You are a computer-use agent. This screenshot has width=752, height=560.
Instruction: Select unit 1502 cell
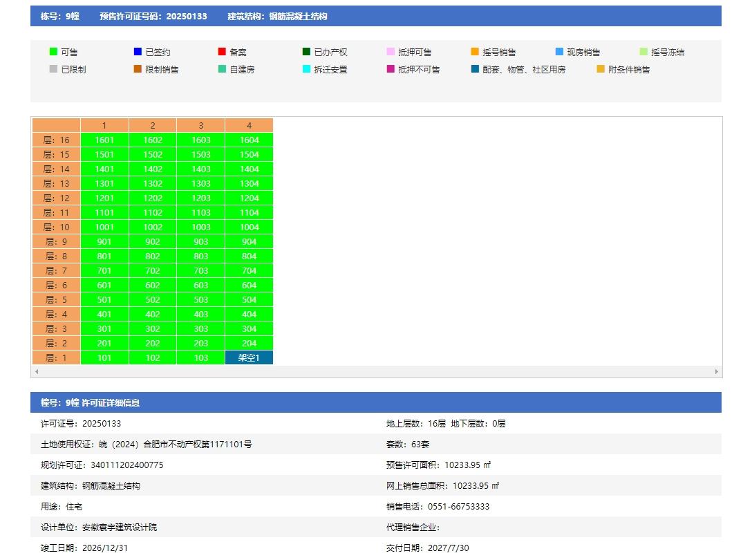153,154
